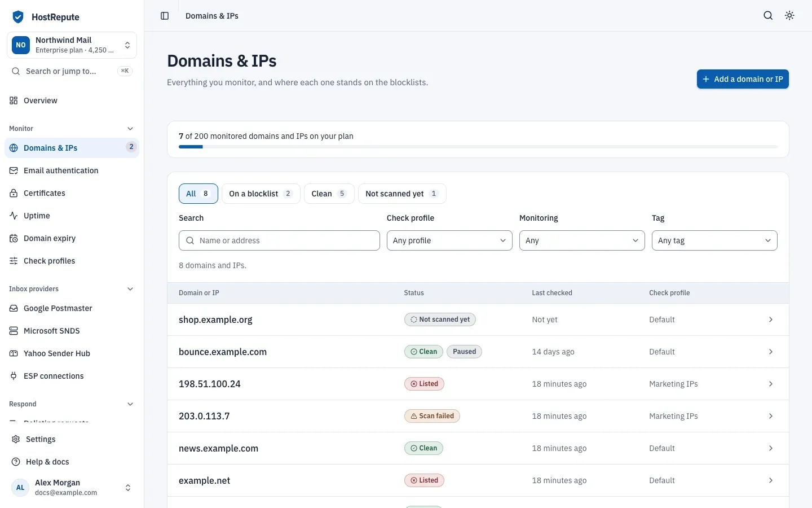
Task: Click the Name or address search field
Action: (x=279, y=240)
